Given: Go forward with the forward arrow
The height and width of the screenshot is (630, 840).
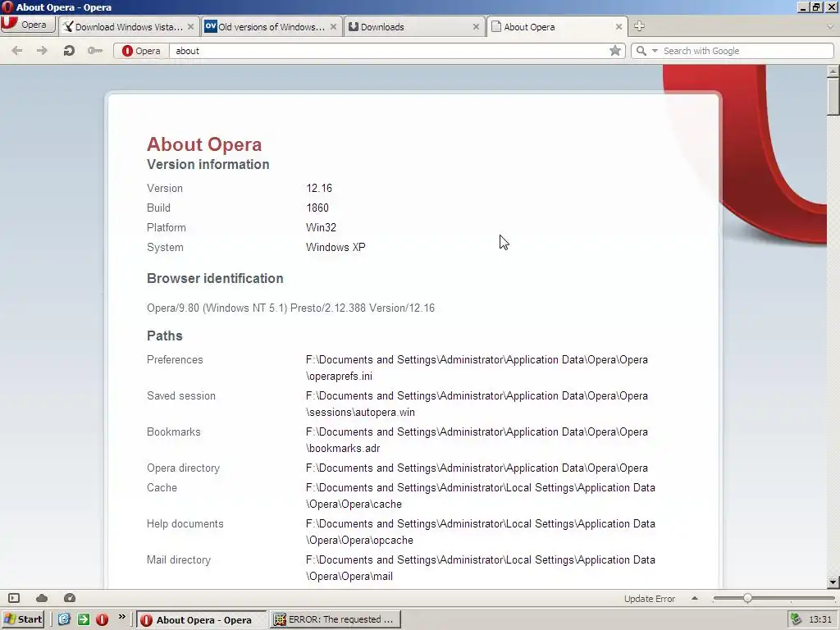Looking at the screenshot, I should [x=42, y=51].
